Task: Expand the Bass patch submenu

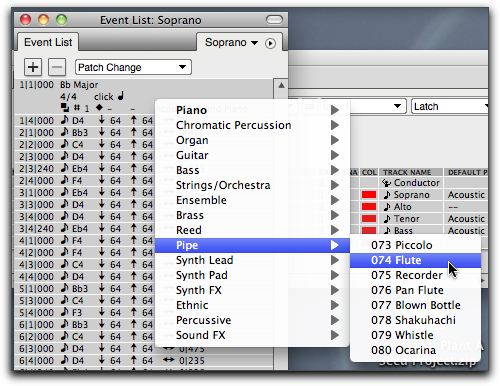Action: [252, 170]
